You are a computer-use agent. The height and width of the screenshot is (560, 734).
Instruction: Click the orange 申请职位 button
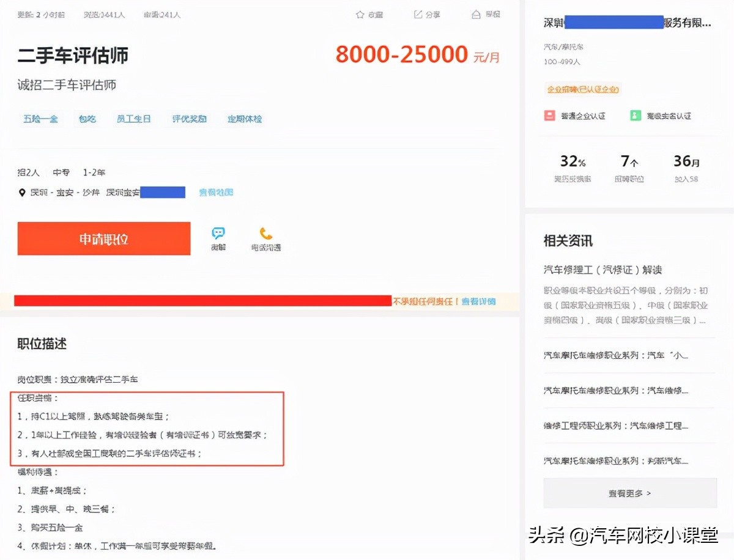pyautogui.click(x=104, y=238)
